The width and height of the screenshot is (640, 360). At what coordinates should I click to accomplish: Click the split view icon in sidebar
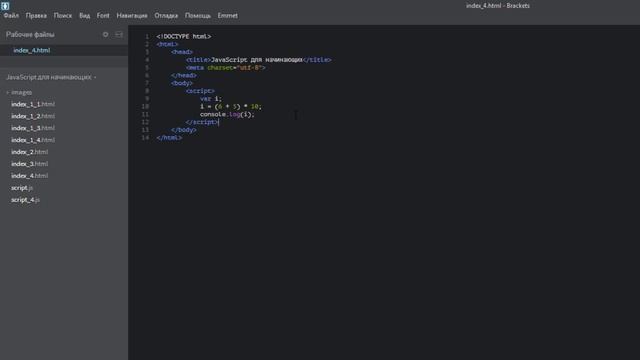pyautogui.click(x=119, y=35)
